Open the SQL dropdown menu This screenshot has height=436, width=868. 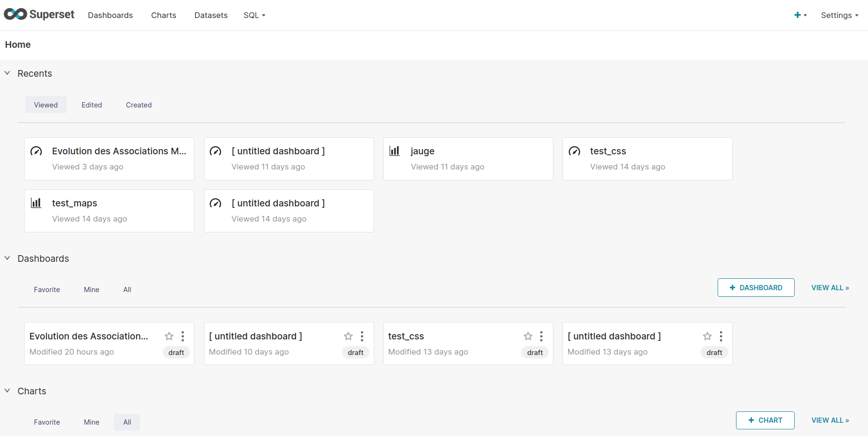(x=254, y=15)
